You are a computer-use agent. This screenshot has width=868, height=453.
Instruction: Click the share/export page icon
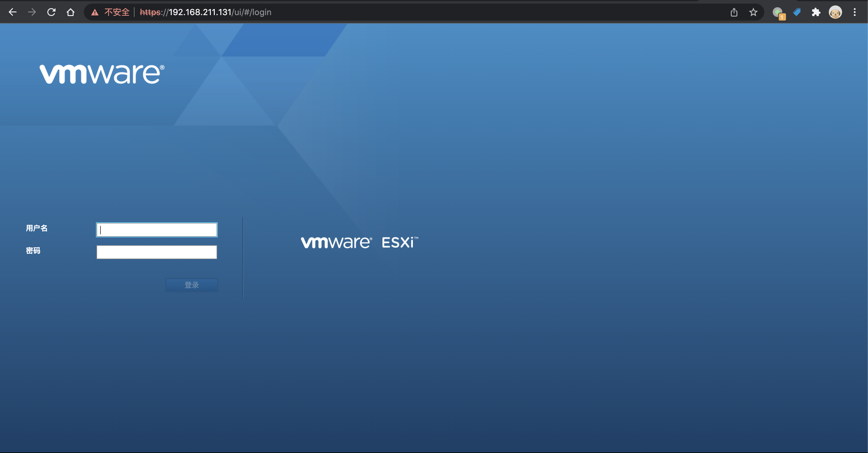(x=734, y=12)
